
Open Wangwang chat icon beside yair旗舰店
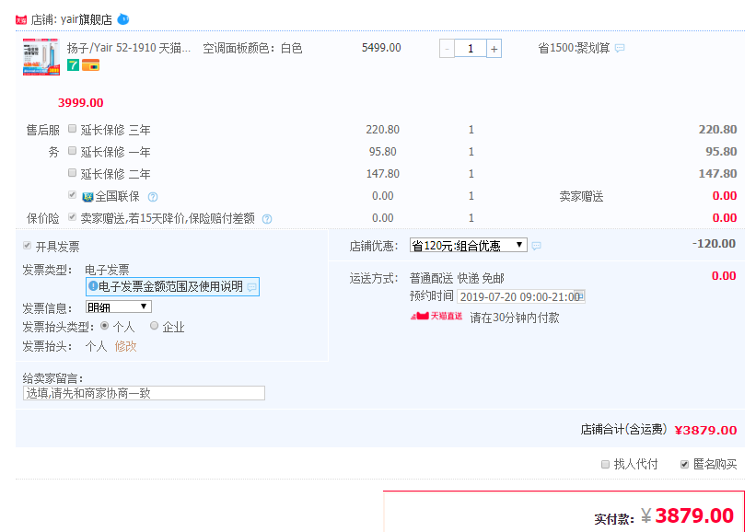(x=123, y=19)
